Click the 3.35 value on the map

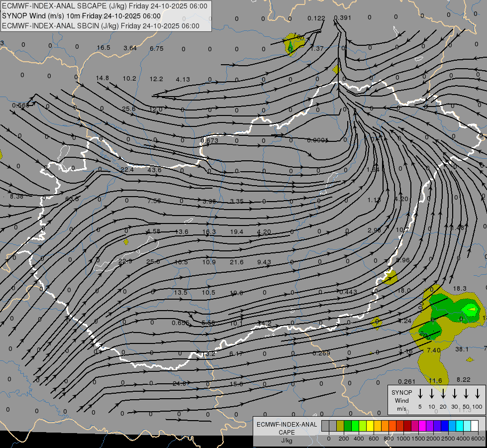(x=237, y=202)
